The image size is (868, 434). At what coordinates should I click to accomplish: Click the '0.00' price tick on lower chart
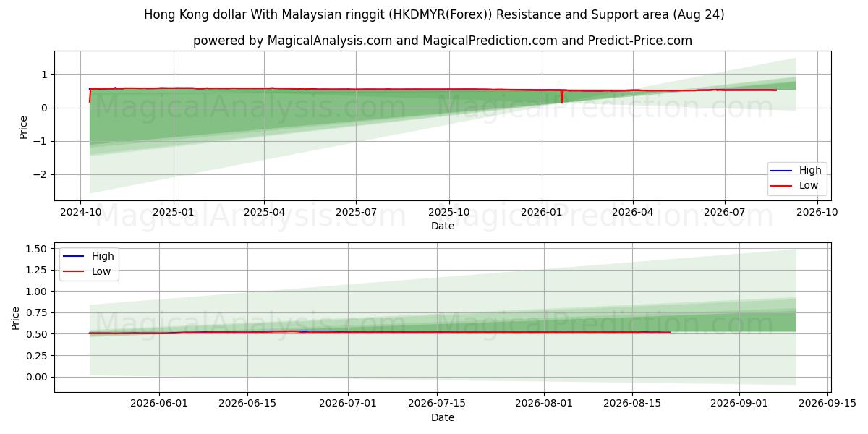point(36,377)
